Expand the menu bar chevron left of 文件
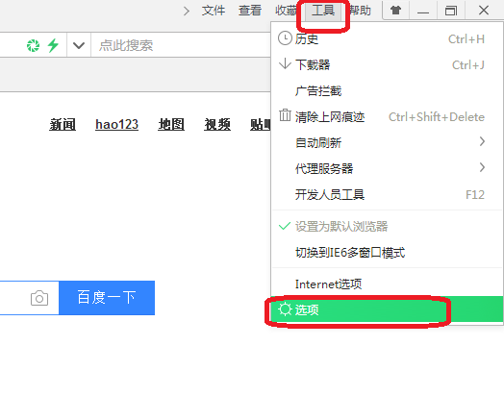 [x=187, y=12]
